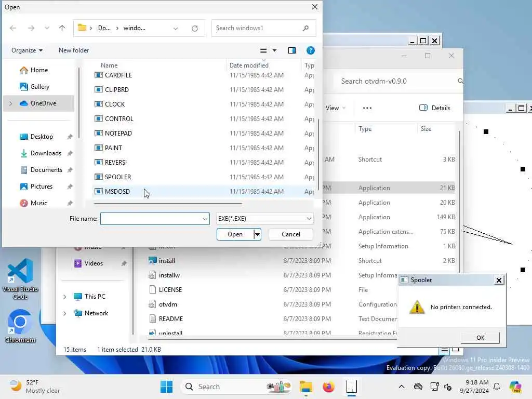Go up one folder level in Open dialog
The image size is (532, 399).
[x=62, y=28]
